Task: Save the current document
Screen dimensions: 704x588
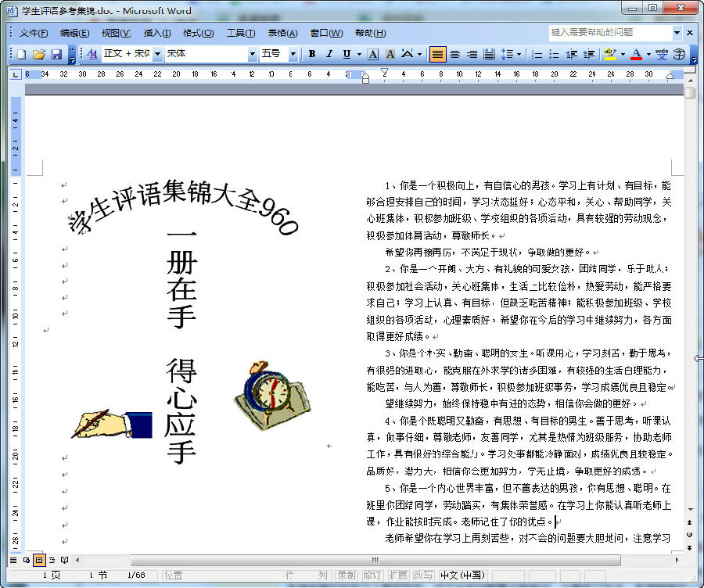Action: coord(56,55)
